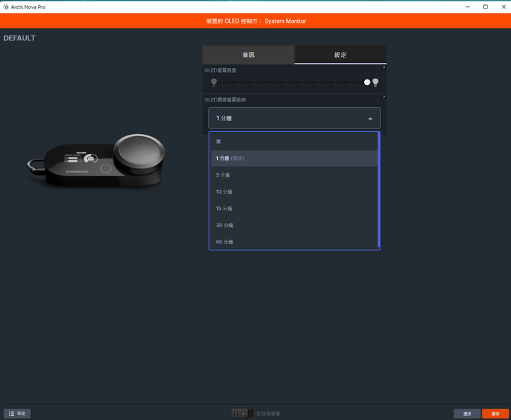The width and height of the screenshot is (511, 420).
Task: Minimize the Arctis Nova Pro window
Action: click(467, 7)
